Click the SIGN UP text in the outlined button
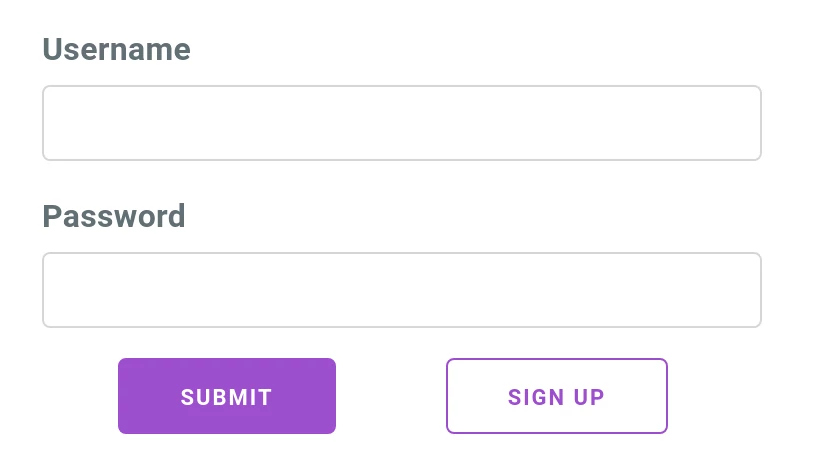The width and height of the screenshot is (837, 475). [556, 397]
